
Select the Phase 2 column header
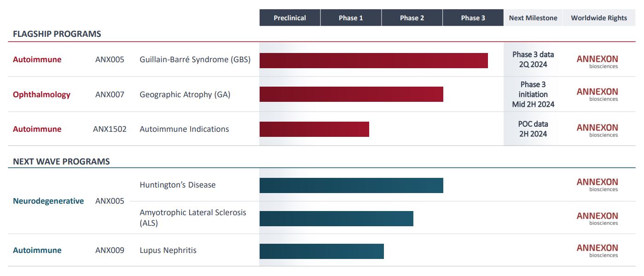pyautogui.click(x=412, y=18)
